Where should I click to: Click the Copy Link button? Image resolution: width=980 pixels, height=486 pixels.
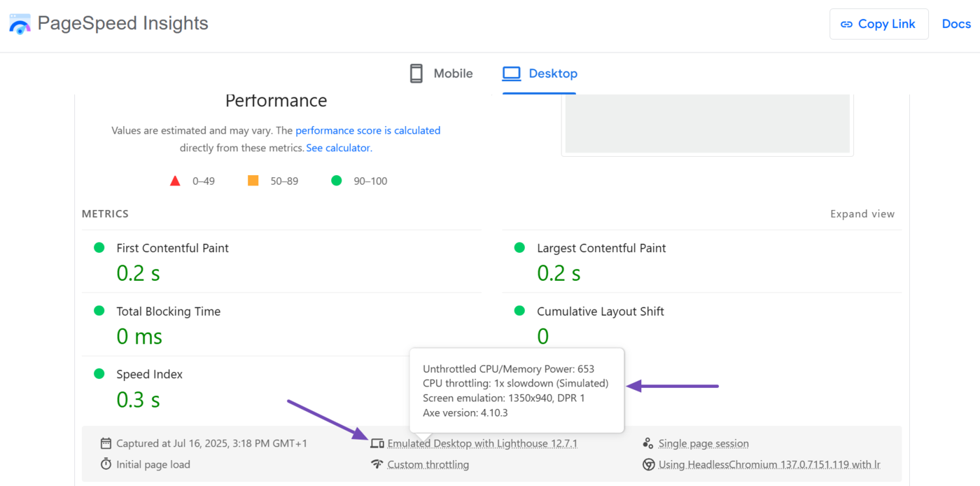[x=879, y=24]
